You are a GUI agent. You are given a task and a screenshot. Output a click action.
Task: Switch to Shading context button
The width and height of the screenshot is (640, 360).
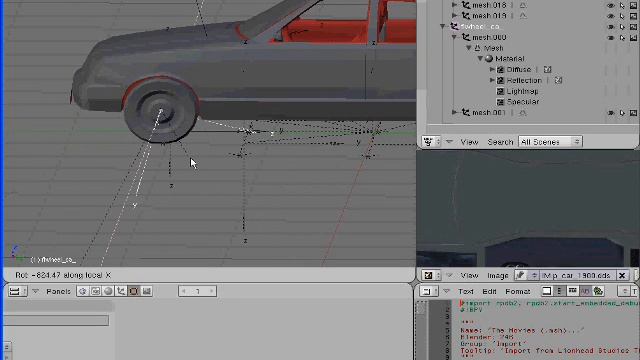(x=108, y=291)
